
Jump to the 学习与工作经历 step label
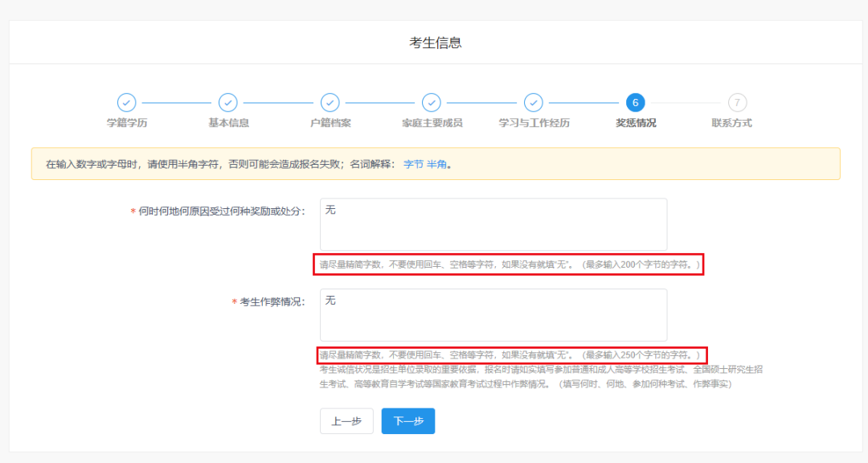[534, 123]
